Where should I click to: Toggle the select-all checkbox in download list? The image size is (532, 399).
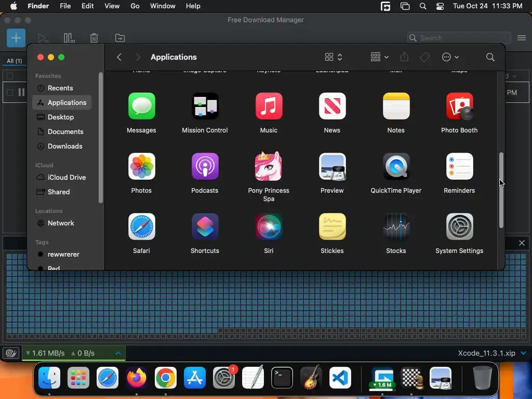10,76
